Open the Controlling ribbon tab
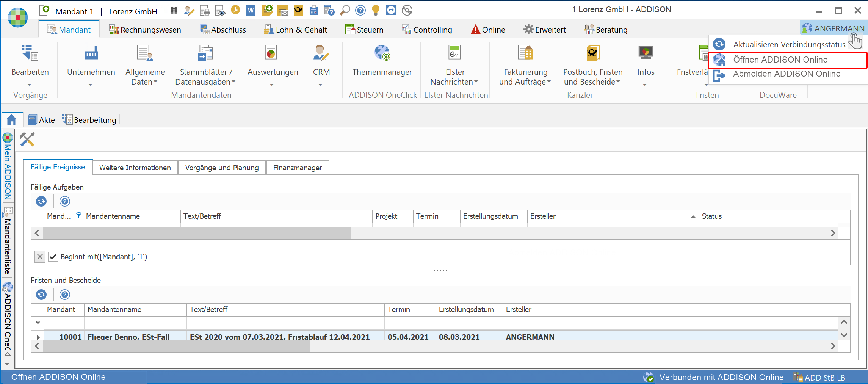Viewport: 868px width, 384px height. (427, 30)
